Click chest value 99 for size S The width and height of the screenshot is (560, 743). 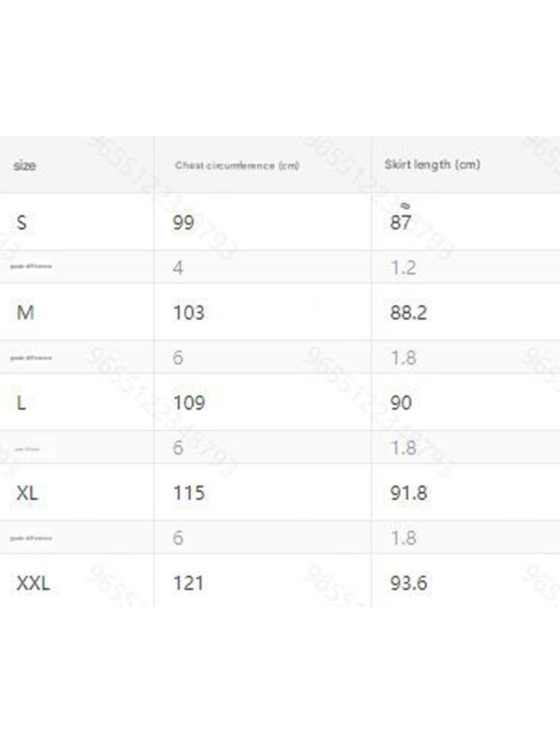183,222
